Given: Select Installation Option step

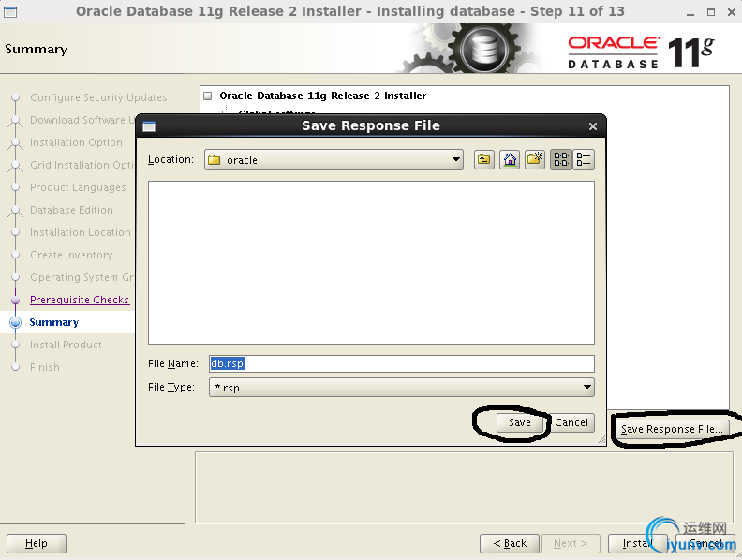Looking at the screenshot, I should tap(76, 142).
